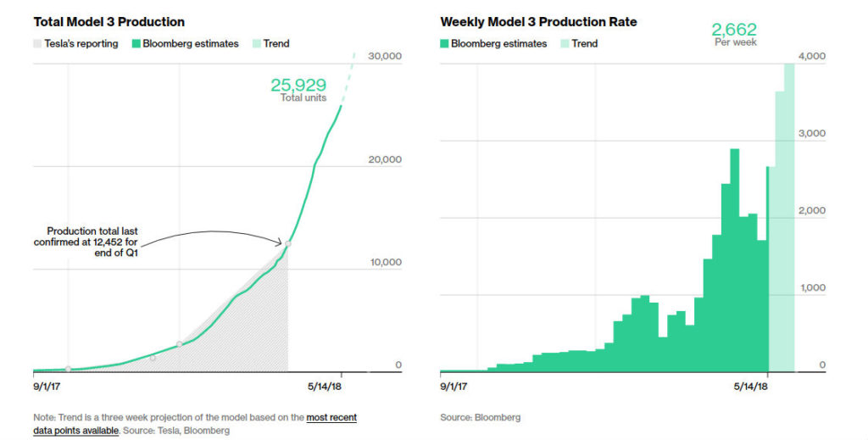
Task: Click the 2,662 Per week label
Action: pyautogui.click(x=735, y=34)
